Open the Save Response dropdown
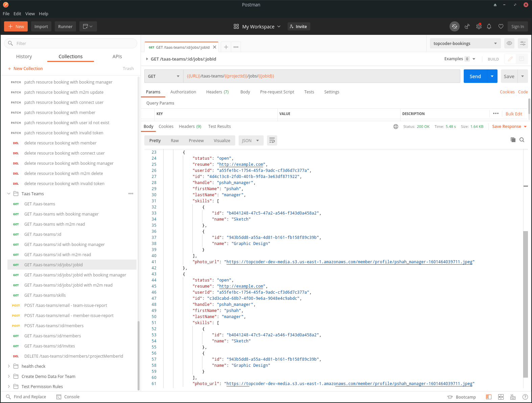Image resolution: width=532 pixels, height=403 pixels. 509,127
